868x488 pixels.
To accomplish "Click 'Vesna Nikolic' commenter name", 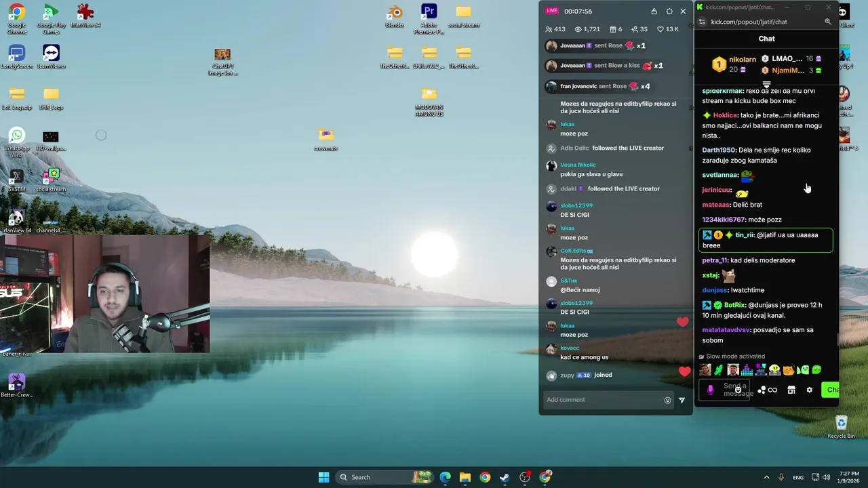I will pyautogui.click(x=578, y=165).
